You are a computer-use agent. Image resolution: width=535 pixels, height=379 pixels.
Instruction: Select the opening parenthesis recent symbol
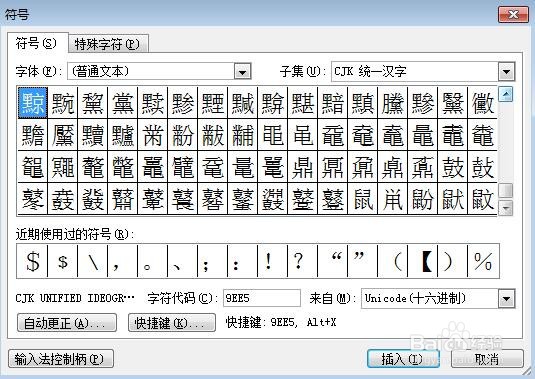[393, 261]
